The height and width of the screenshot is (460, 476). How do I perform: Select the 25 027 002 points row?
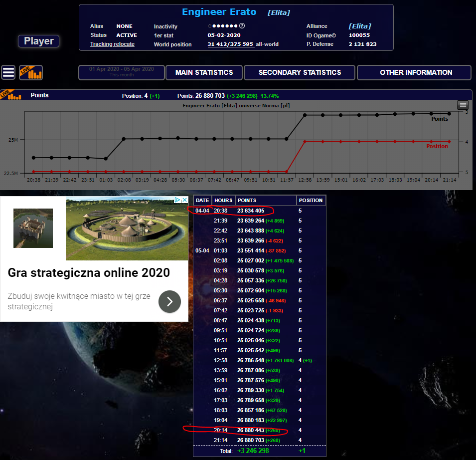click(x=260, y=261)
